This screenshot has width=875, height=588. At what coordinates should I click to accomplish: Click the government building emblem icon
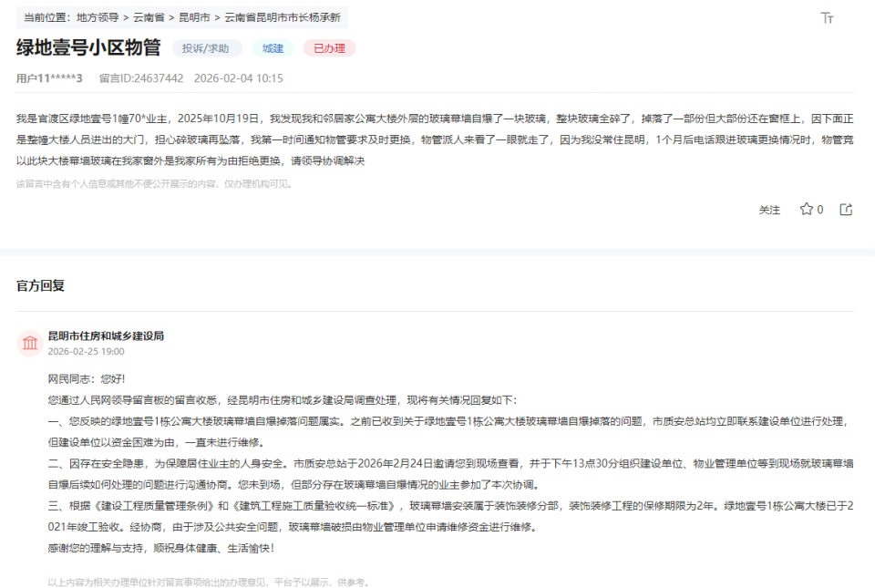coord(31,341)
